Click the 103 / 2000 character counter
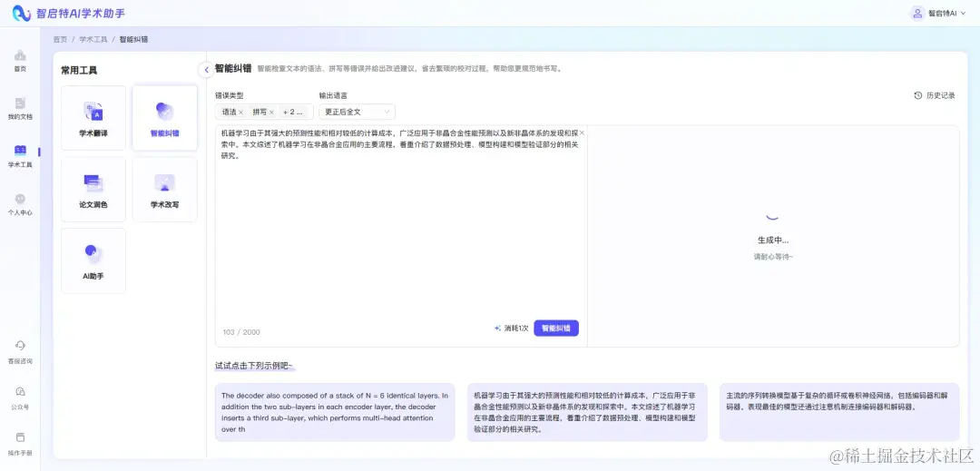The height and width of the screenshot is (471, 980). [x=241, y=332]
